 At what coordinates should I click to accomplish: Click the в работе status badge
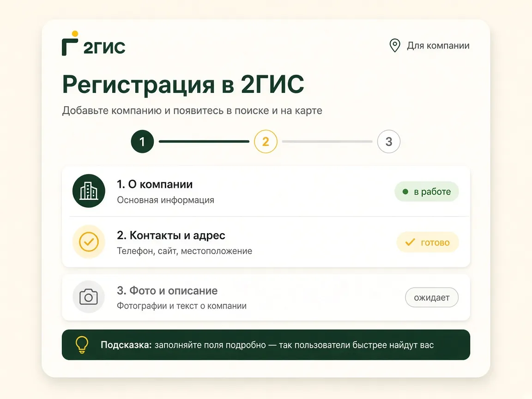[x=427, y=192]
